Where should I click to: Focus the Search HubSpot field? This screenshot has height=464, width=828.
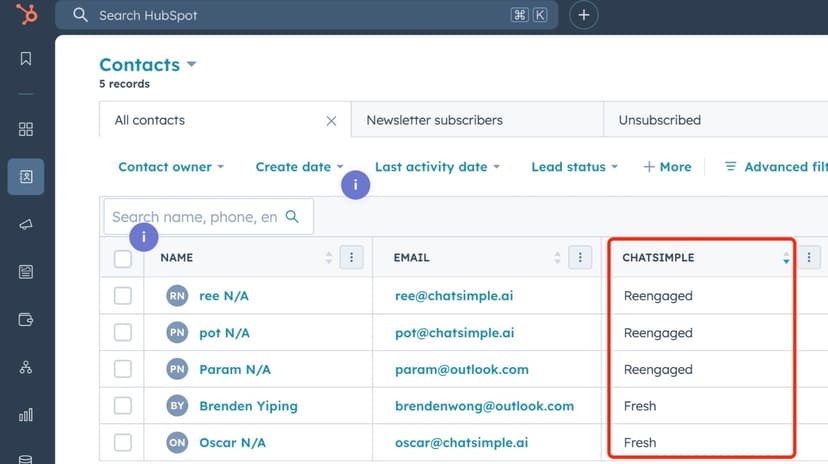[307, 15]
